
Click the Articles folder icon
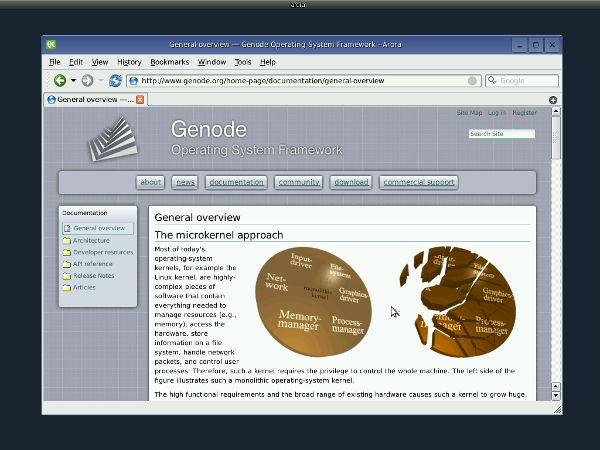(x=67, y=287)
